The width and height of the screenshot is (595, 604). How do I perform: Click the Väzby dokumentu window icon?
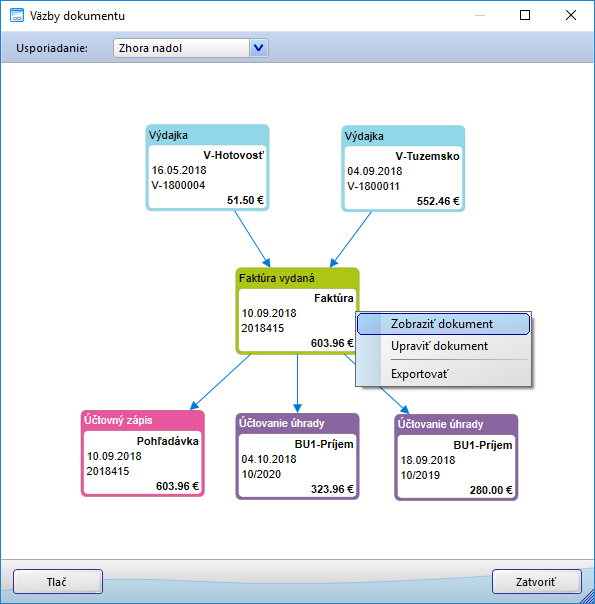pos(17,16)
